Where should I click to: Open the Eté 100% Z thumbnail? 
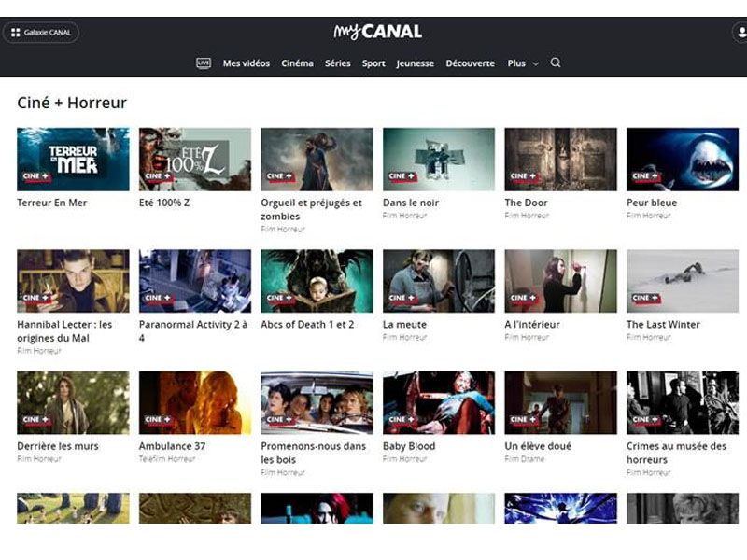tap(195, 159)
